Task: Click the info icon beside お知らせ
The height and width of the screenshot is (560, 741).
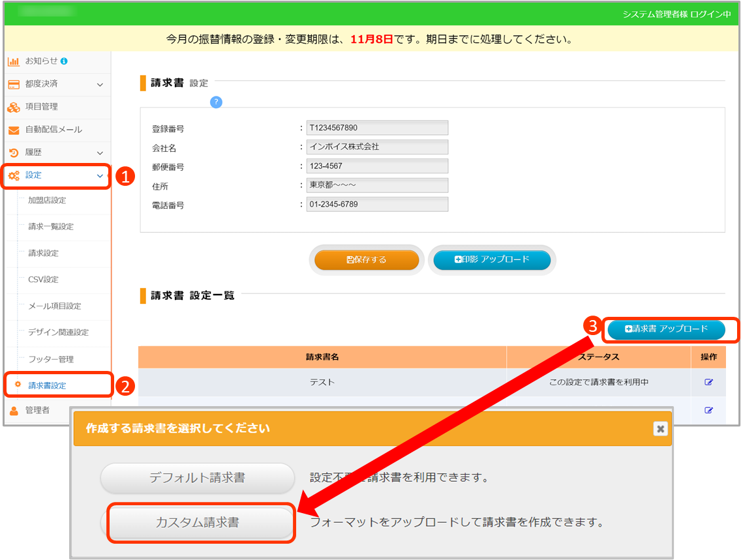Action: tap(64, 61)
